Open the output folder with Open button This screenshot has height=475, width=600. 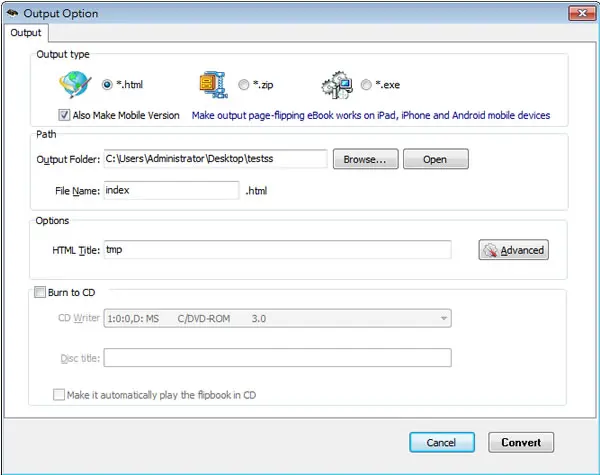435,159
